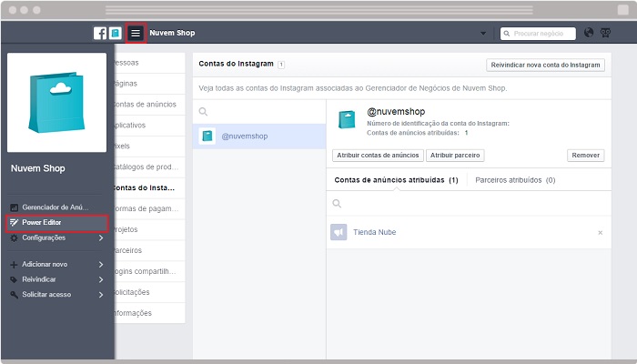The height and width of the screenshot is (364, 637).
Task: Click the Adicionar novo plus icon
Action: click(14, 265)
